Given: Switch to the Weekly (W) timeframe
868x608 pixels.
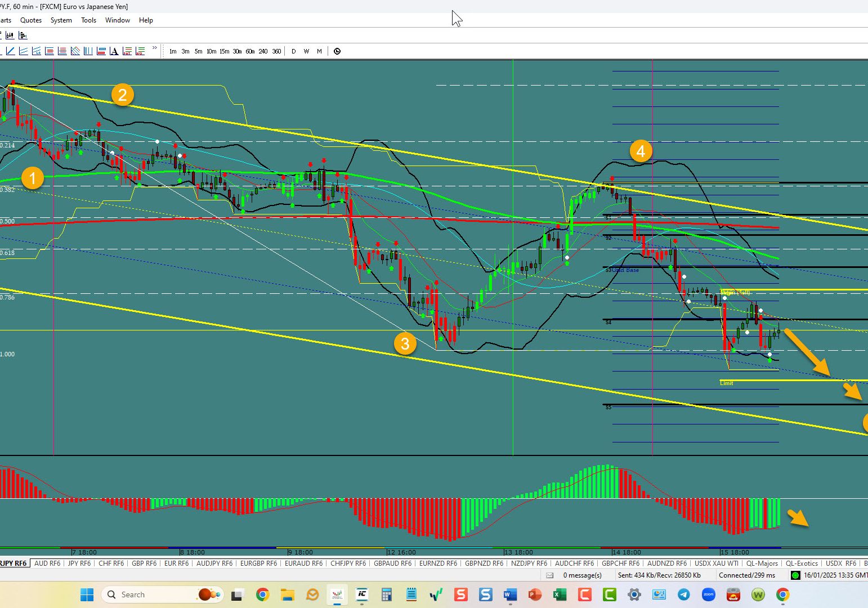Looking at the screenshot, I should click(306, 51).
